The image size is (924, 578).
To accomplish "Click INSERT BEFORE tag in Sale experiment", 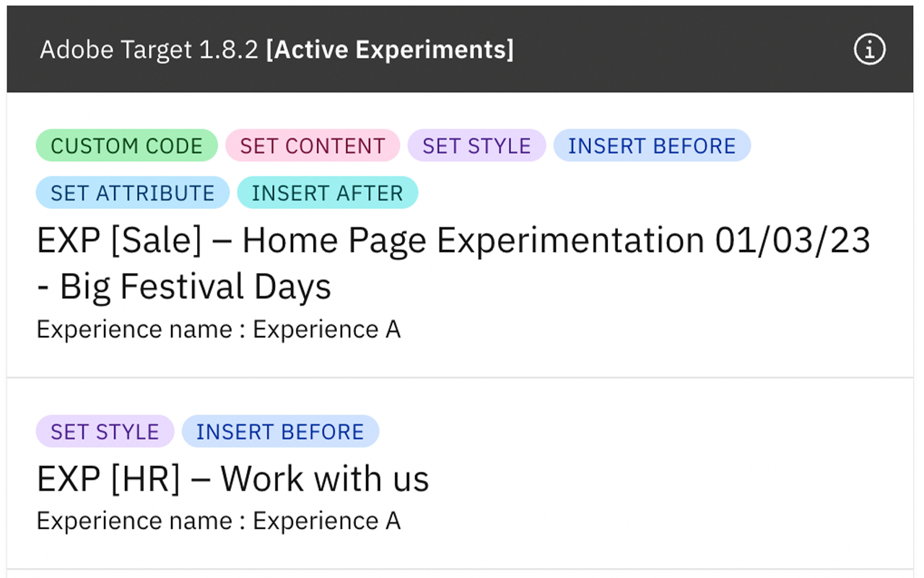I will pos(652,145).
